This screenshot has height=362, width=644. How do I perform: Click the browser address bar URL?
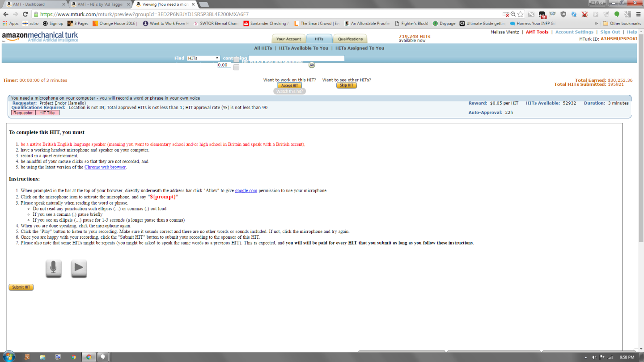pyautogui.click(x=144, y=14)
